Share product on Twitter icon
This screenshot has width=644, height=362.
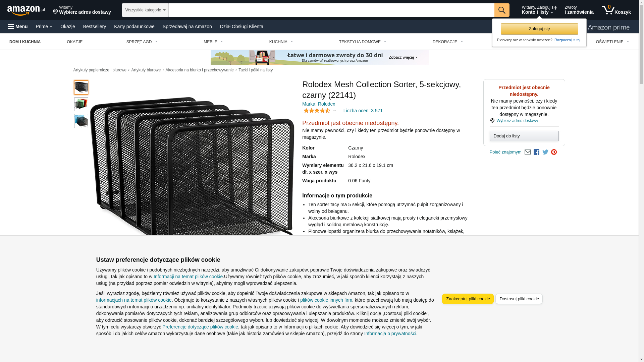[545, 152]
